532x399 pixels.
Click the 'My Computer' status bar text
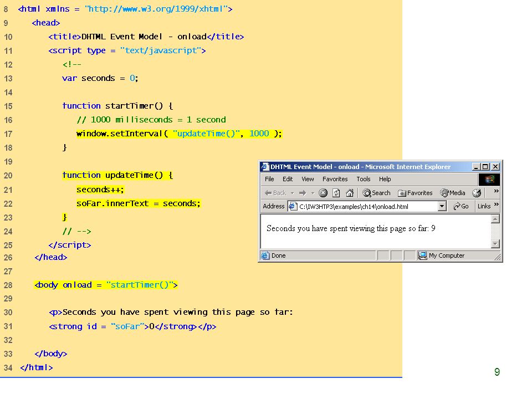pos(447,256)
